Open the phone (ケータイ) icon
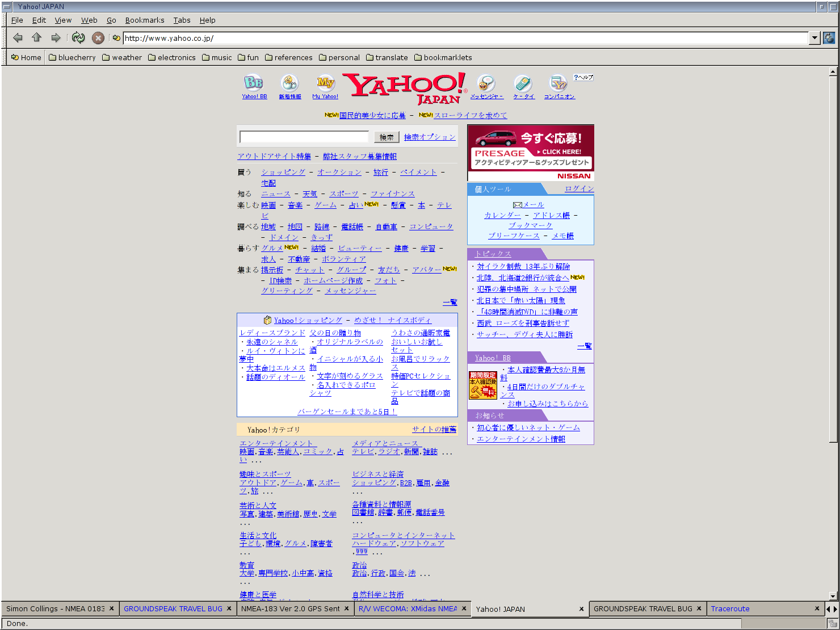Image resolution: width=840 pixels, height=630 pixels. pyautogui.click(x=523, y=87)
